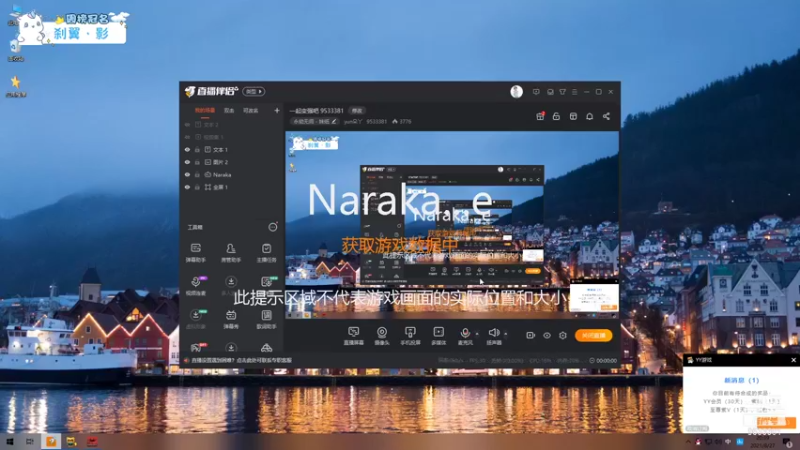
Task: Click the orange close-live-stream button
Action: pos(593,335)
